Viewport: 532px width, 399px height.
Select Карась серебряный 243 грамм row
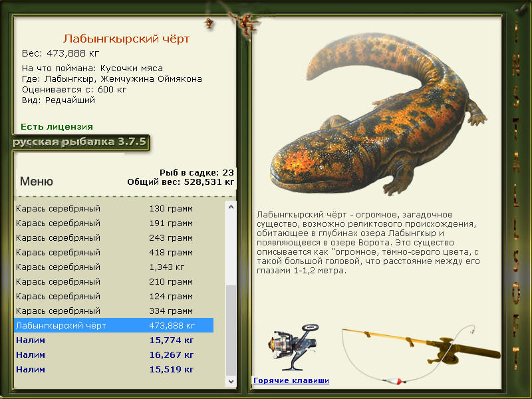[x=114, y=237]
